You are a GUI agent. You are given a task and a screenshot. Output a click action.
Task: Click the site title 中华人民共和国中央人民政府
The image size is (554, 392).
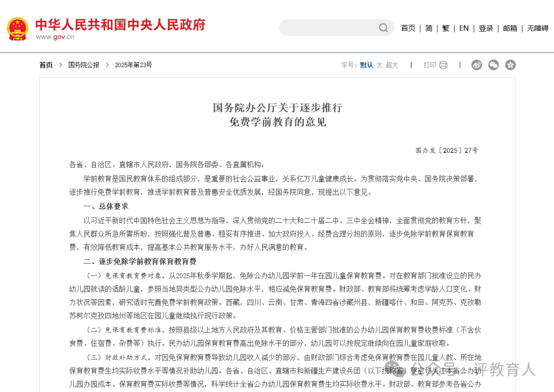(120, 25)
